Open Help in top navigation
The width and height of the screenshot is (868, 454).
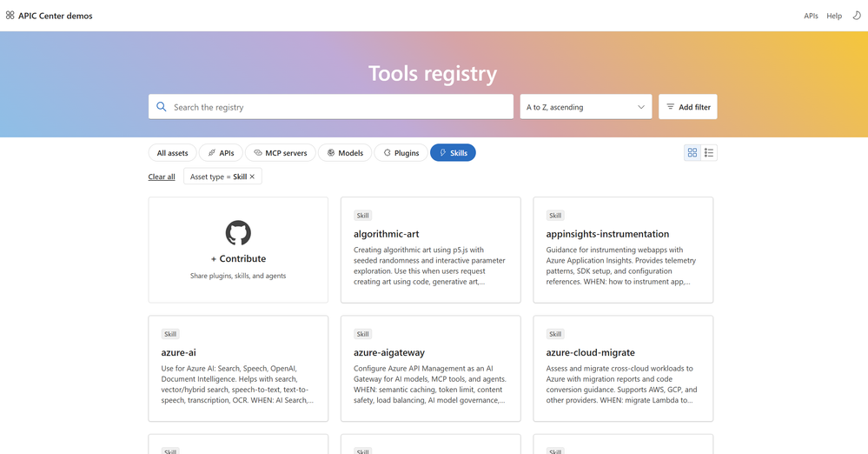(x=834, y=16)
